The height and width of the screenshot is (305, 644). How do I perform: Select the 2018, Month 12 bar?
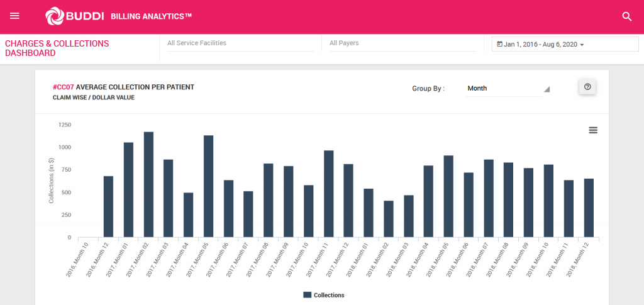coord(589,208)
